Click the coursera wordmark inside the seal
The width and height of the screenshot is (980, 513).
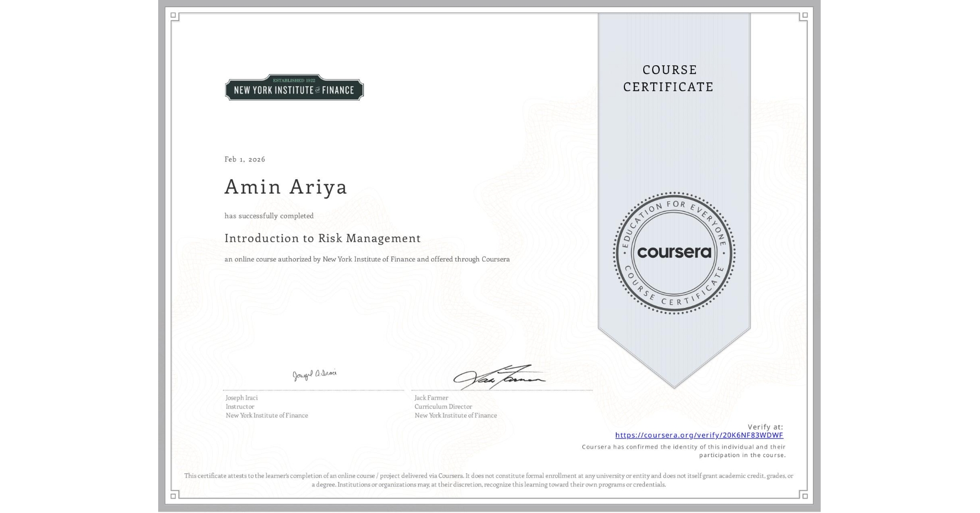coord(674,253)
